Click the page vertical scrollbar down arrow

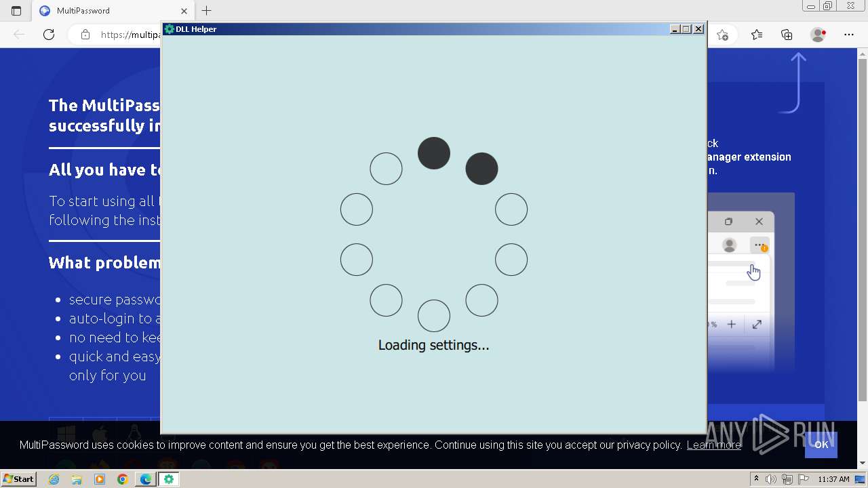(863, 464)
